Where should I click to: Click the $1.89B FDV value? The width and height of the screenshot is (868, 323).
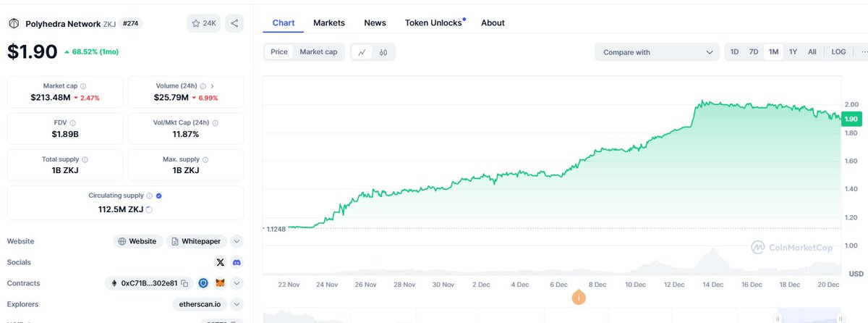[66, 134]
